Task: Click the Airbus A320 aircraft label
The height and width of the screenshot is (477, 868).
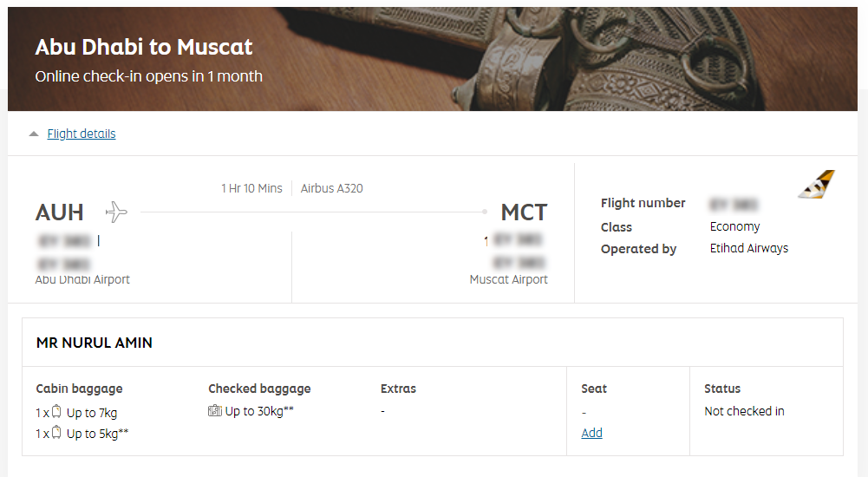Action: [332, 188]
